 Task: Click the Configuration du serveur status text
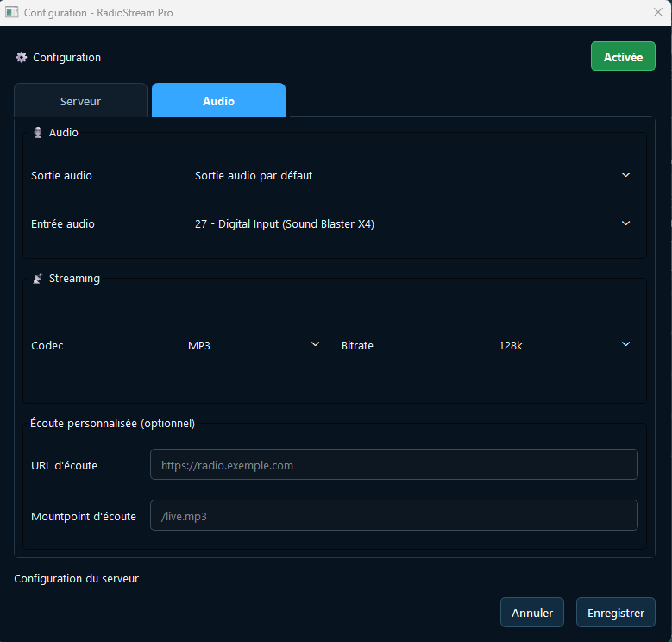pos(76,578)
